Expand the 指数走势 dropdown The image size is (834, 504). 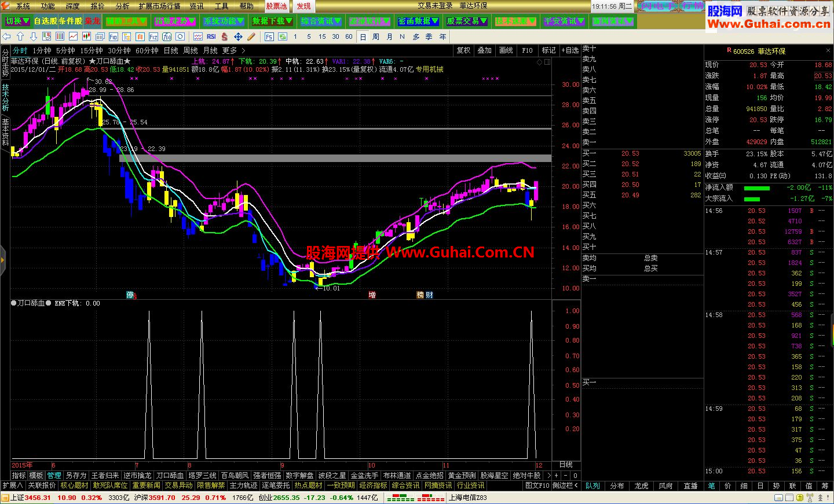[175, 21]
